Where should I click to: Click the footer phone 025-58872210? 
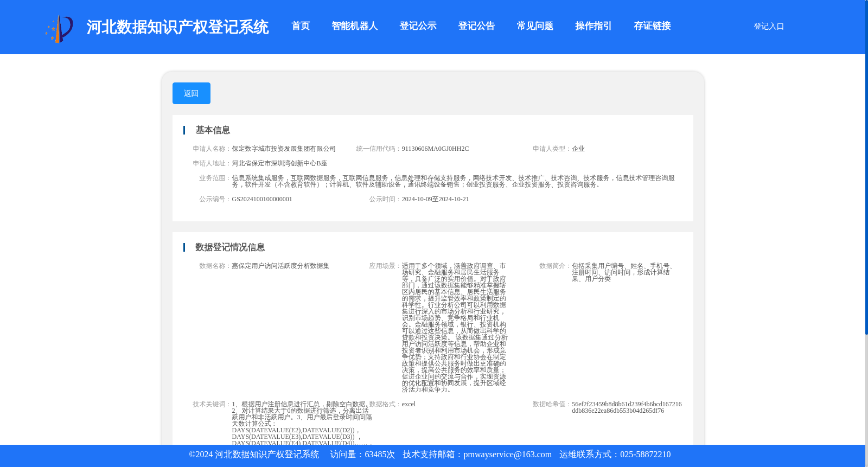tap(645, 455)
